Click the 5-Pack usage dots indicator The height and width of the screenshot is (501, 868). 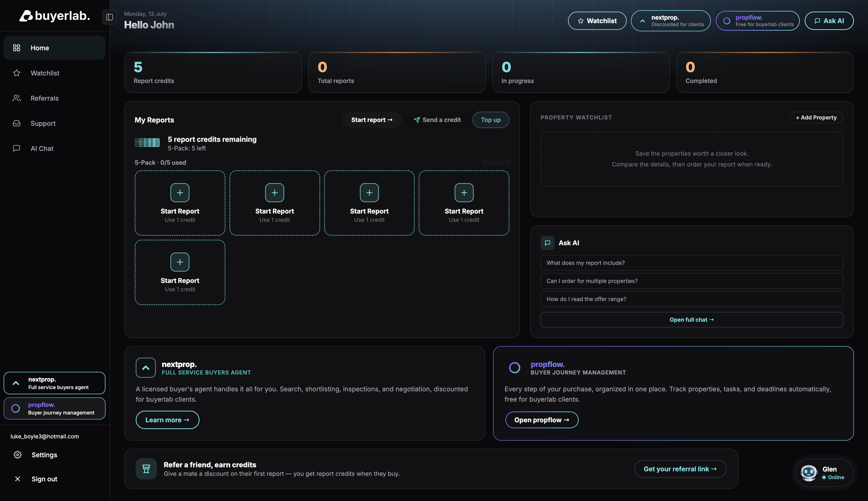(x=496, y=163)
